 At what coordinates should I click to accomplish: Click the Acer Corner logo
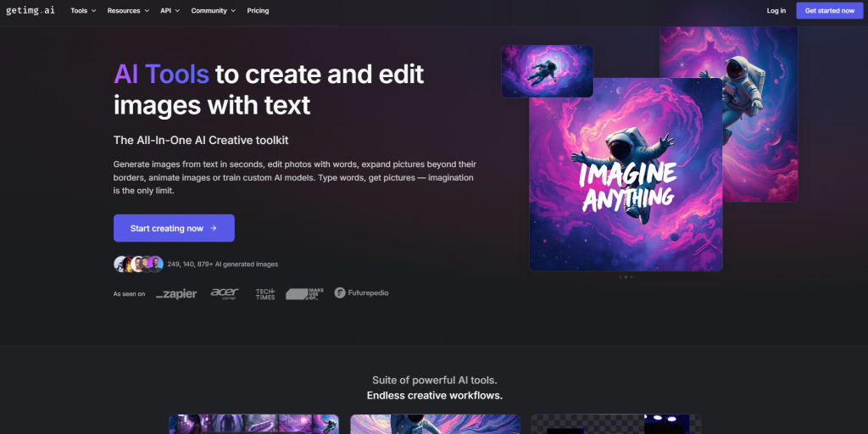pyautogui.click(x=225, y=293)
